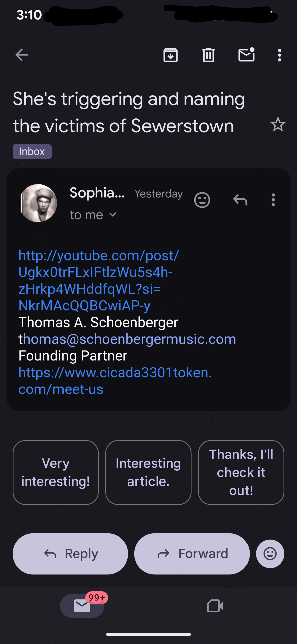
Task: Star this email conversation
Action: coord(278,124)
